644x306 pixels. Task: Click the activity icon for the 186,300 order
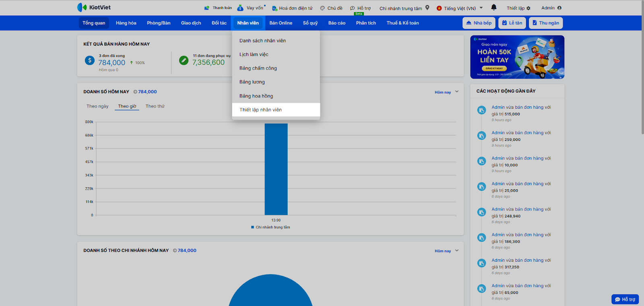(481, 238)
